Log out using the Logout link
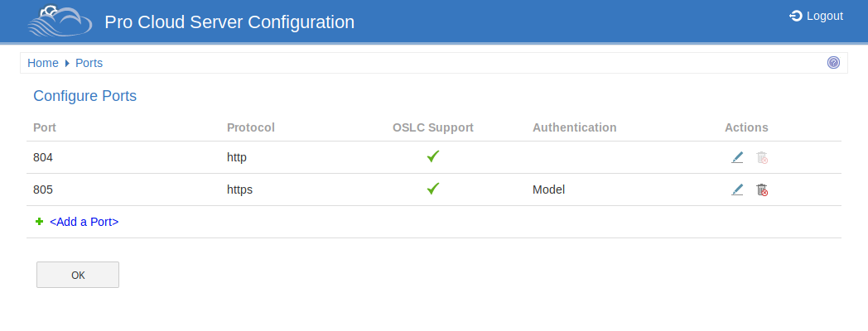 pos(817,16)
